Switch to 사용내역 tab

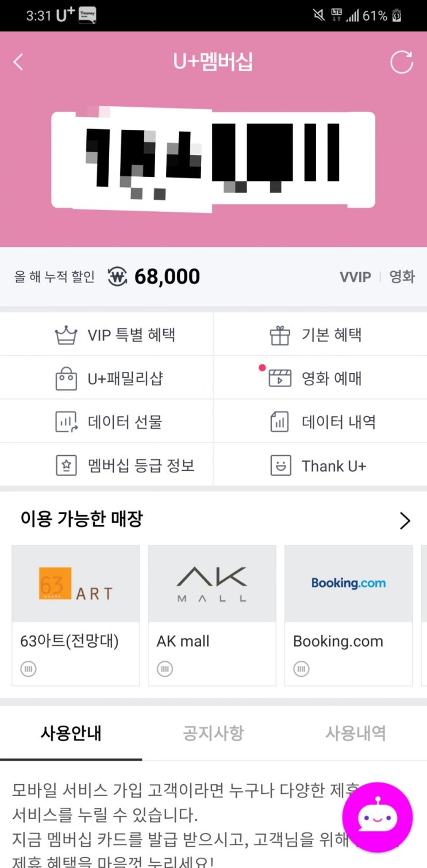(x=355, y=733)
